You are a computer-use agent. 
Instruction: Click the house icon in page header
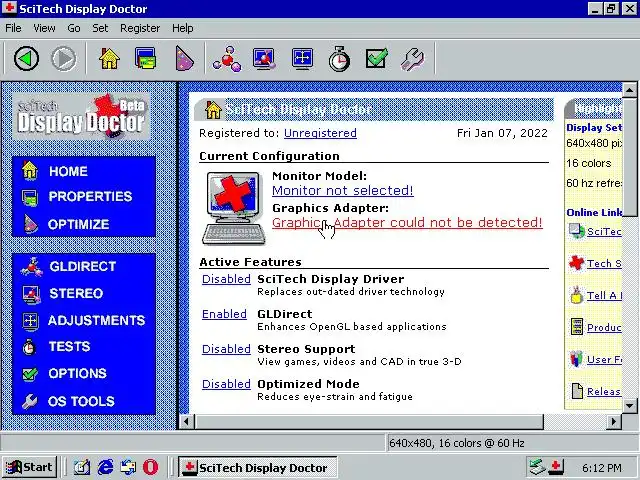click(x=213, y=110)
